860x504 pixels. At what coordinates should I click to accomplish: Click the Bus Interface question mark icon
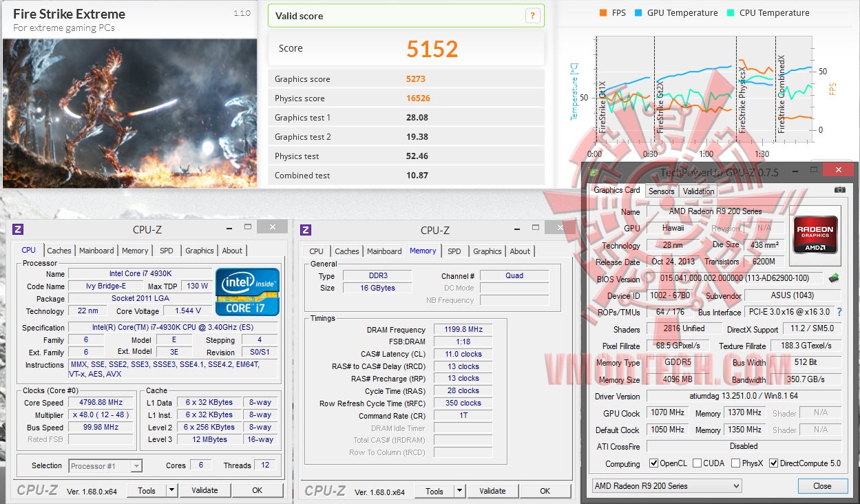click(x=839, y=312)
